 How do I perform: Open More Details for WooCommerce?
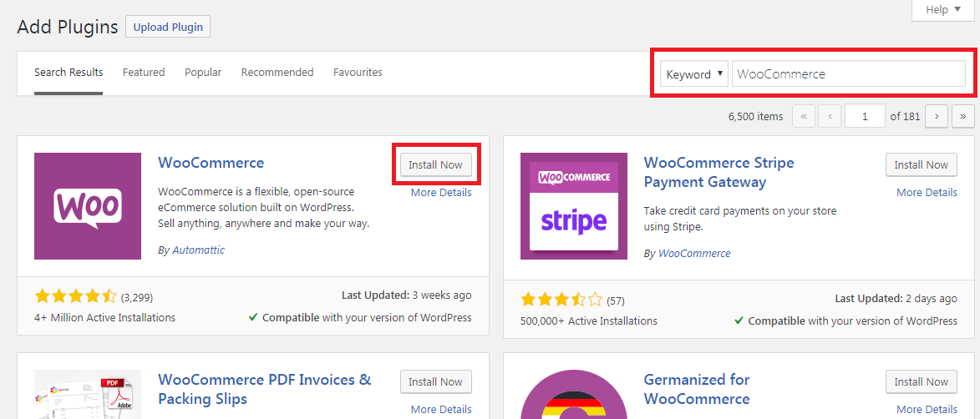441,192
